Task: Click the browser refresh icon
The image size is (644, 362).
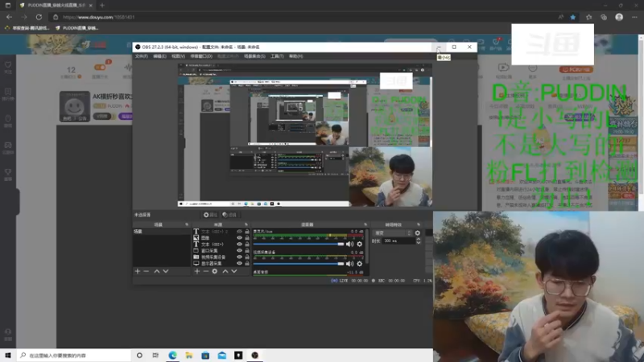Action: click(x=39, y=17)
